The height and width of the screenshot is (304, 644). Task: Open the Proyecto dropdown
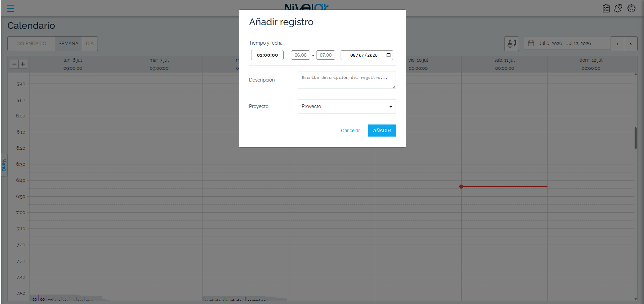click(x=347, y=106)
